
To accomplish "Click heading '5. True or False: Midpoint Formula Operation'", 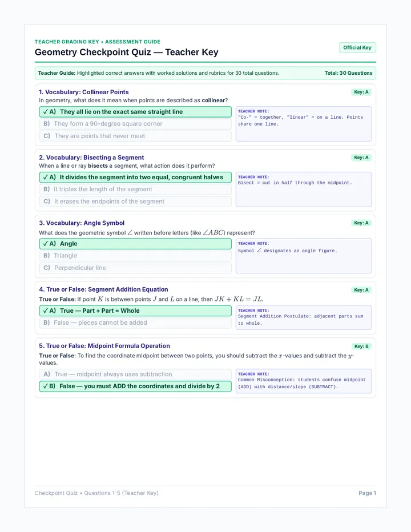I will [x=104, y=346].
